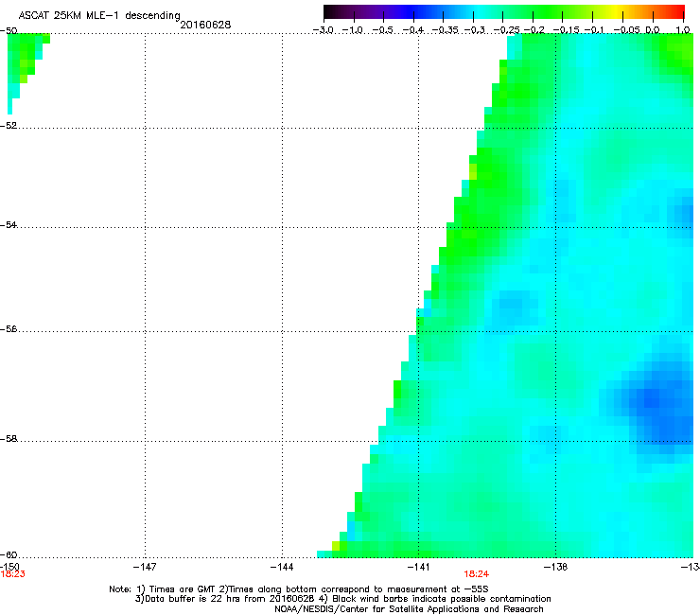Click the color scale bar legend

(x=504, y=12)
